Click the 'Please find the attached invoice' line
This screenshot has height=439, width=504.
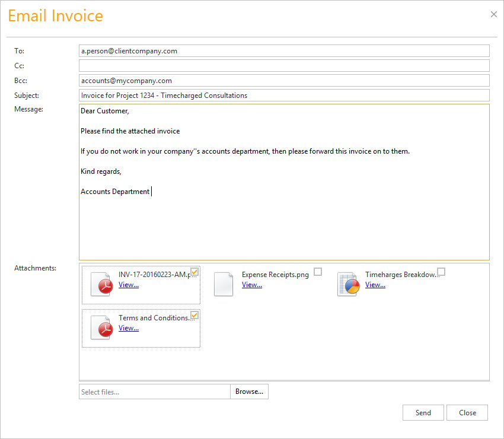point(130,131)
